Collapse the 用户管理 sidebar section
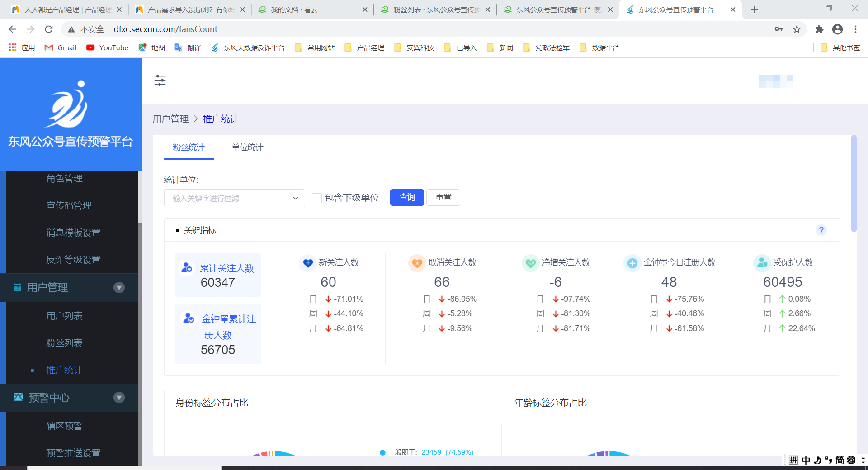The height and width of the screenshot is (470, 868). coord(119,288)
